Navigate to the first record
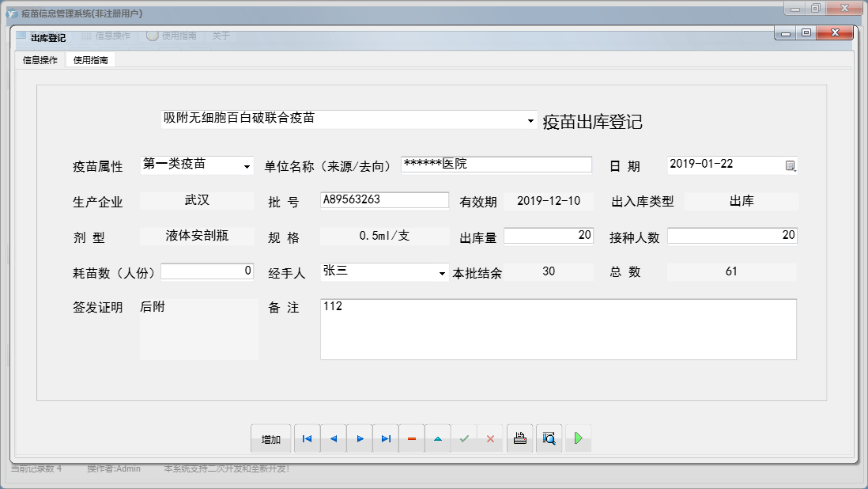The image size is (868, 489). [x=307, y=438]
